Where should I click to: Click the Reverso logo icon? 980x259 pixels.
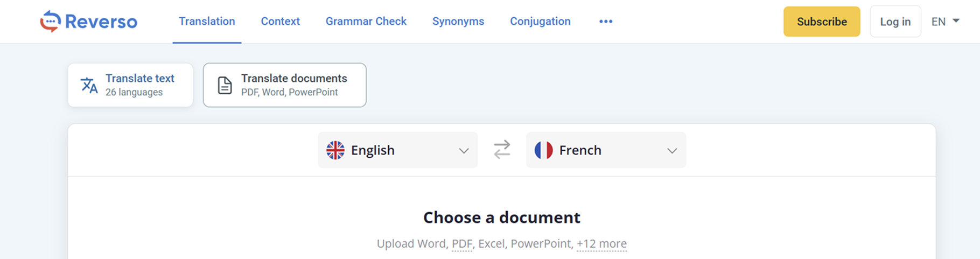(x=50, y=22)
